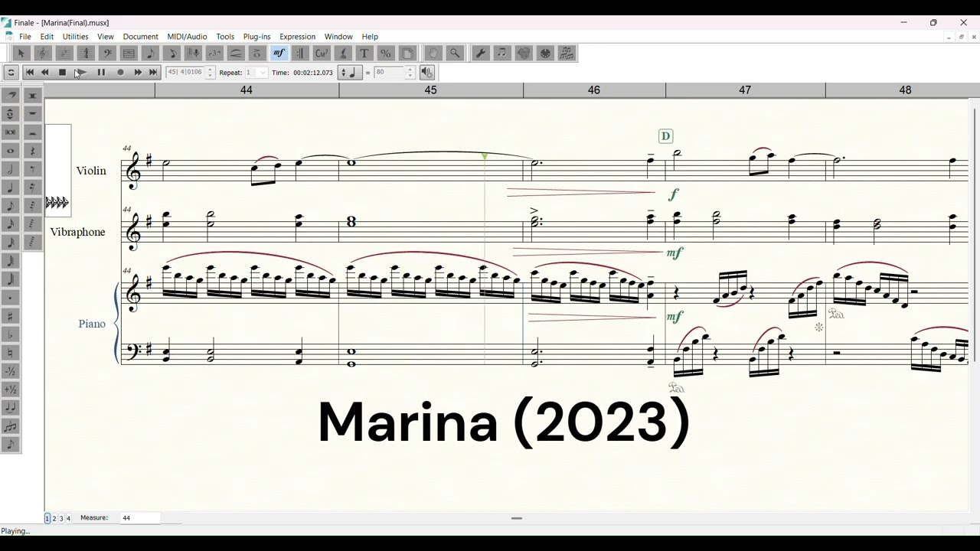This screenshot has width=980, height=551.
Task: Open the MIDI/Audio menu
Action: point(188,37)
